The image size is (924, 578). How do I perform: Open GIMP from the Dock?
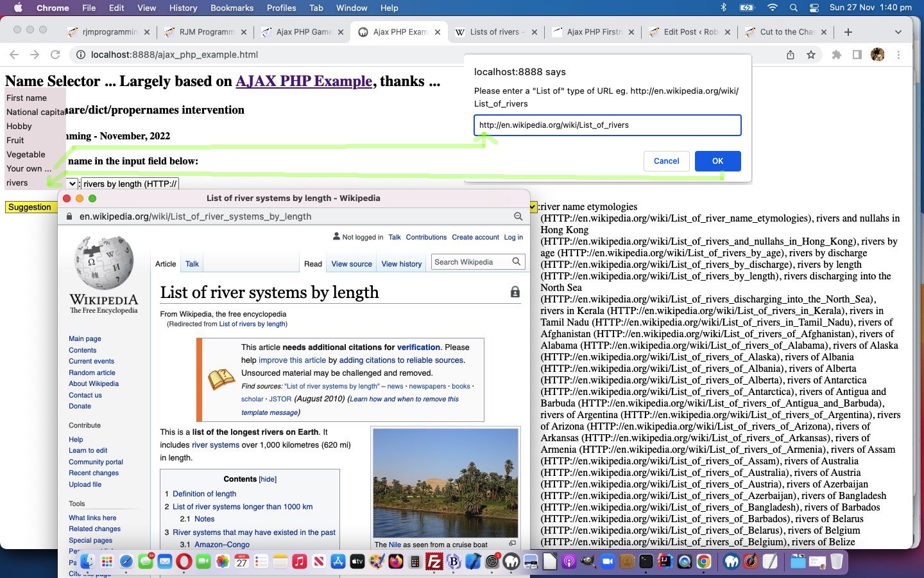(x=588, y=562)
